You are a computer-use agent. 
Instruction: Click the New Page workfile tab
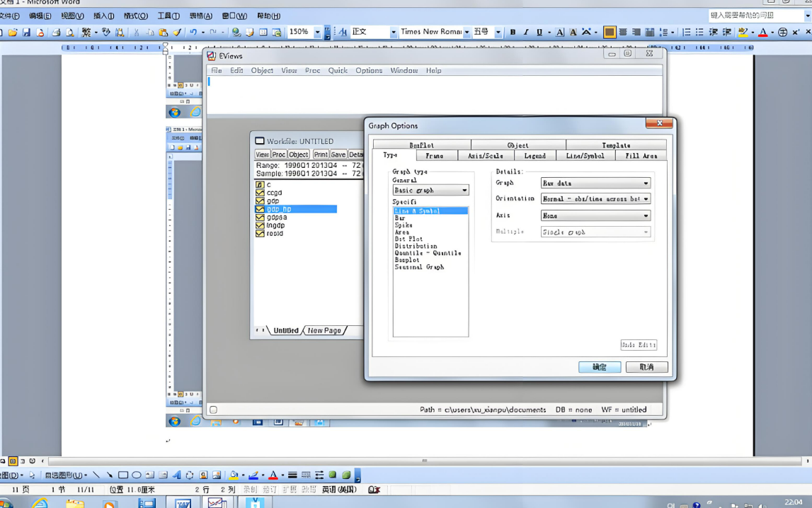point(325,331)
